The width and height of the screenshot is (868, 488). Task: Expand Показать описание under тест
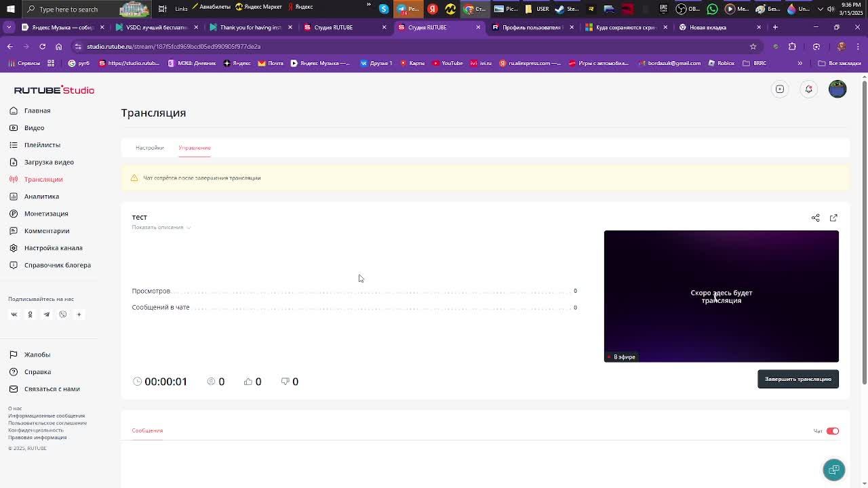[161, 227]
